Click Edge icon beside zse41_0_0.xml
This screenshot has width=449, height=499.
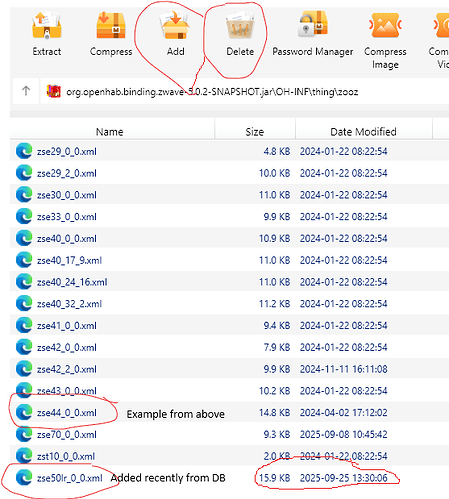(24, 325)
